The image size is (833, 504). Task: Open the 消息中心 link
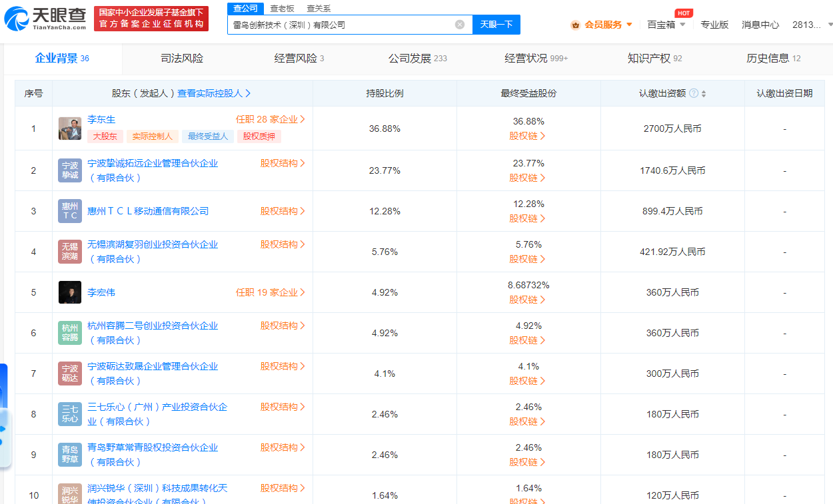(760, 25)
